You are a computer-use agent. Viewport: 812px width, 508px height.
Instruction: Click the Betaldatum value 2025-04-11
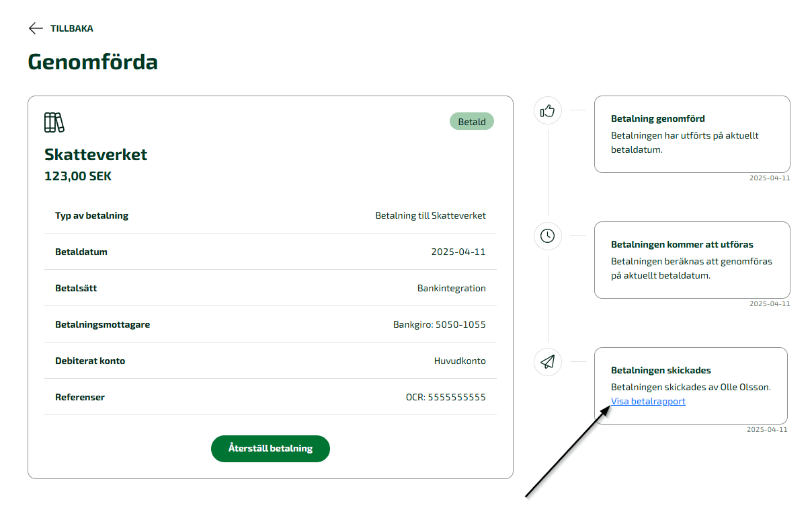458,252
